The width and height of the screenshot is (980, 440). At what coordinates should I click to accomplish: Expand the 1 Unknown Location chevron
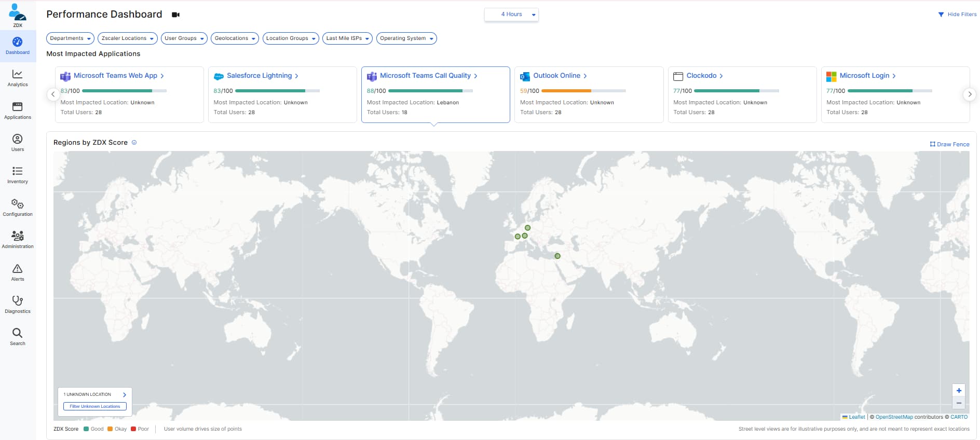(x=125, y=395)
